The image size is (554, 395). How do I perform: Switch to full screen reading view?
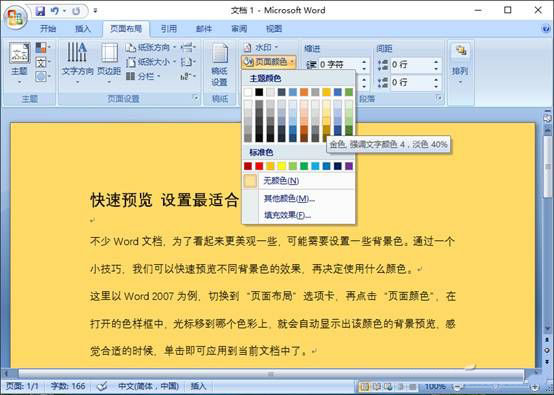(376, 387)
